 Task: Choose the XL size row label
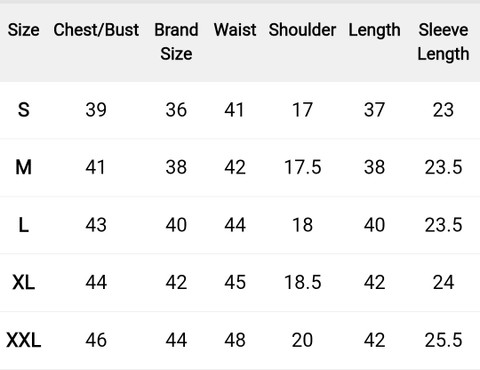23,282
